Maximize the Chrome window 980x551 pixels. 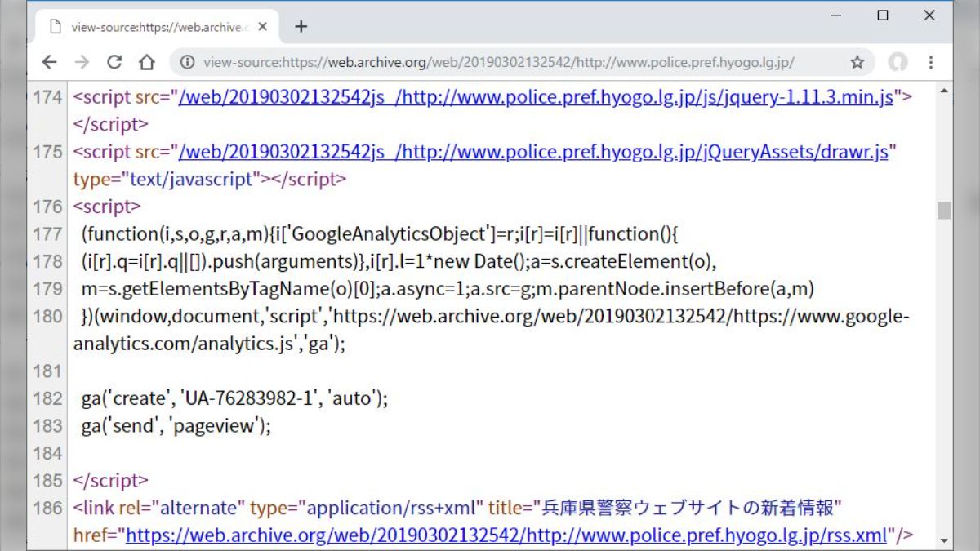pyautogui.click(x=883, y=15)
